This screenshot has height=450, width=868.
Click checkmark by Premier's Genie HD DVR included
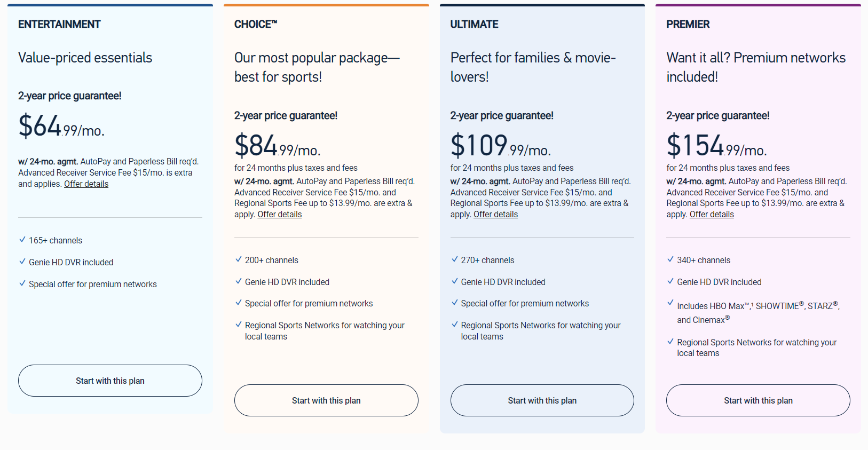point(670,281)
